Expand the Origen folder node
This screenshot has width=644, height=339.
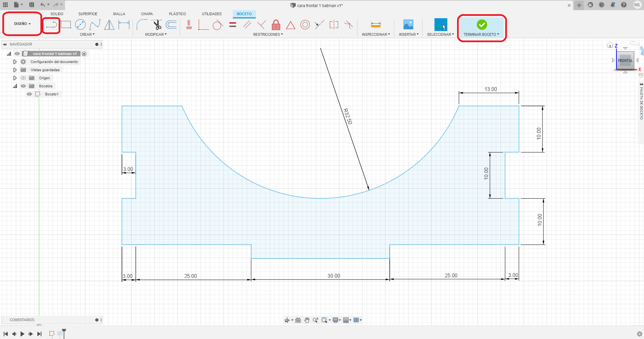(x=15, y=78)
